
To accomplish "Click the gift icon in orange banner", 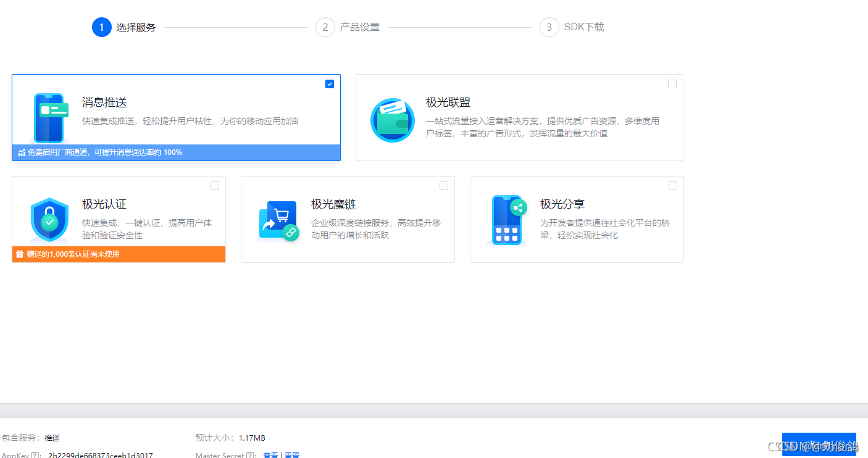I will click(x=20, y=254).
